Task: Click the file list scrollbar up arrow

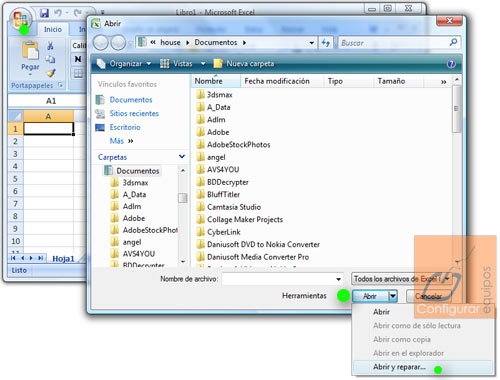Action: coord(457,80)
